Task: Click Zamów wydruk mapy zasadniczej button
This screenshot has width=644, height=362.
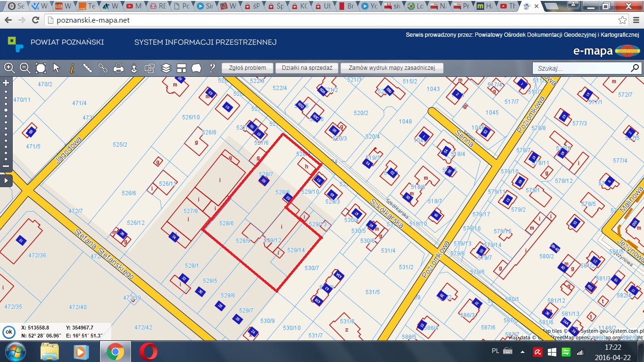Action: click(392, 68)
